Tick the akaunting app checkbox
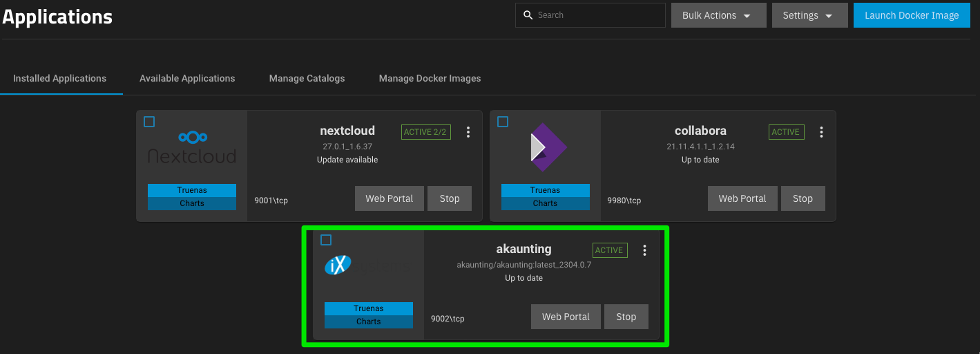The image size is (980, 354). click(x=326, y=240)
